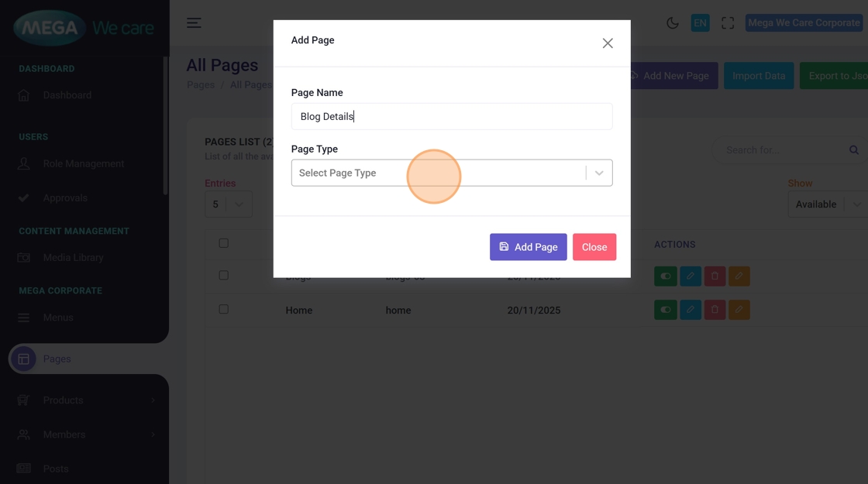This screenshot has height=484, width=868.
Task: Check the Home row checkbox
Action: [224, 309]
